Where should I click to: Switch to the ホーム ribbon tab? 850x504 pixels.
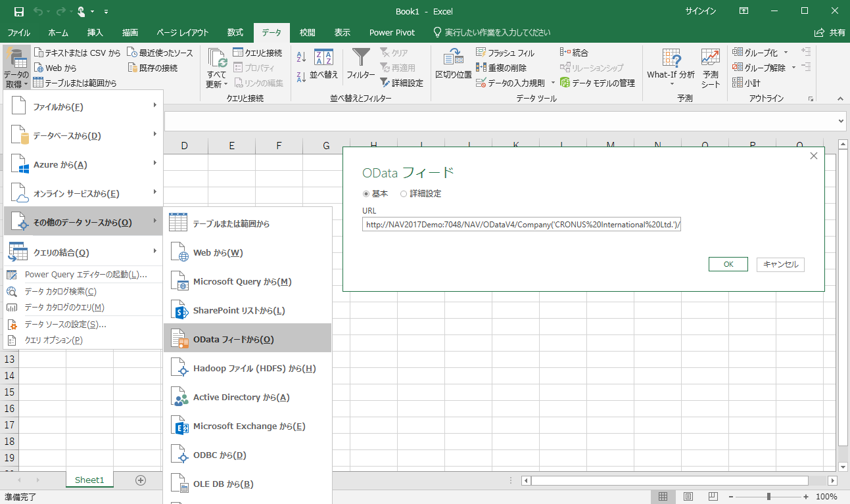coord(59,32)
